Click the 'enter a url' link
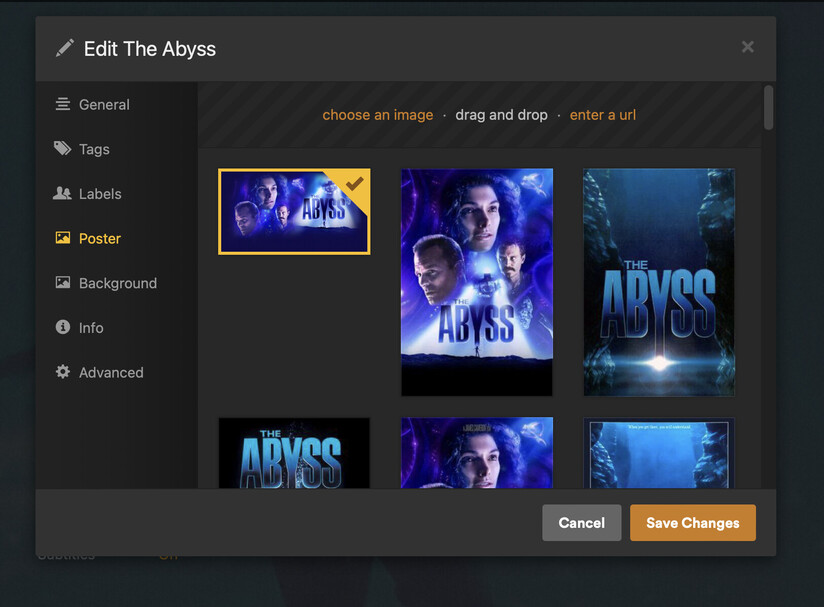824x607 pixels. (603, 115)
